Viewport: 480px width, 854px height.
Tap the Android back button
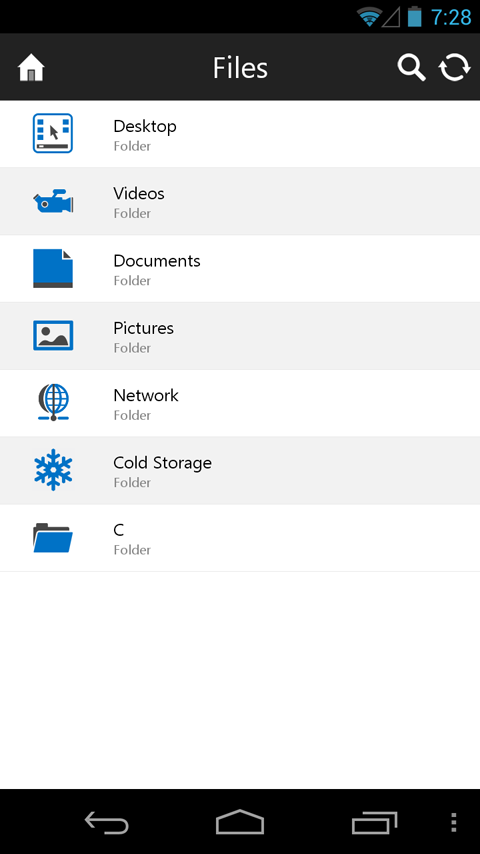pos(107,822)
